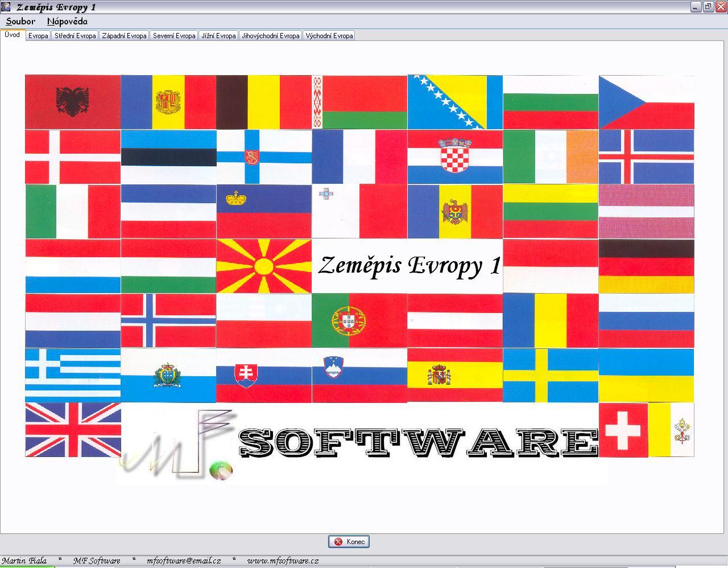This screenshot has width=728, height=568.
Task: Click the Belgium flag
Action: (x=264, y=102)
